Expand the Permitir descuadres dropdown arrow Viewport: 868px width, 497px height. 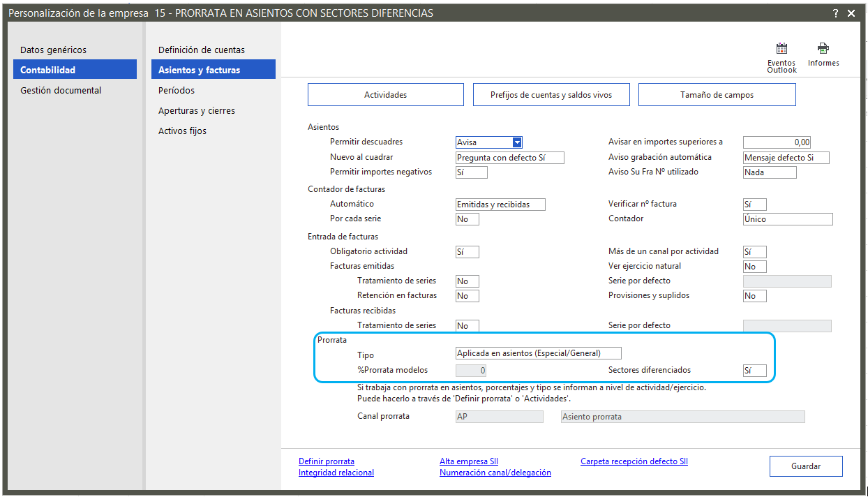(x=517, y=142)
